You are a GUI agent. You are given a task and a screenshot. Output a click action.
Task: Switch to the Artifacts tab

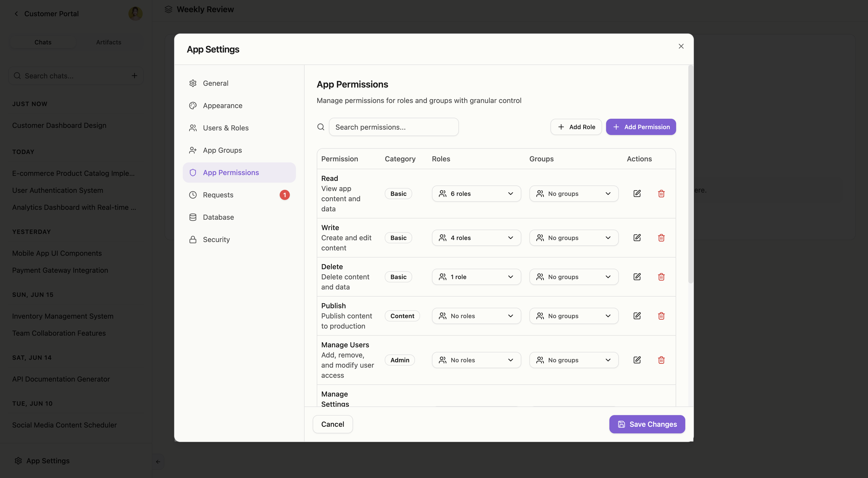[x=109, y=42]
